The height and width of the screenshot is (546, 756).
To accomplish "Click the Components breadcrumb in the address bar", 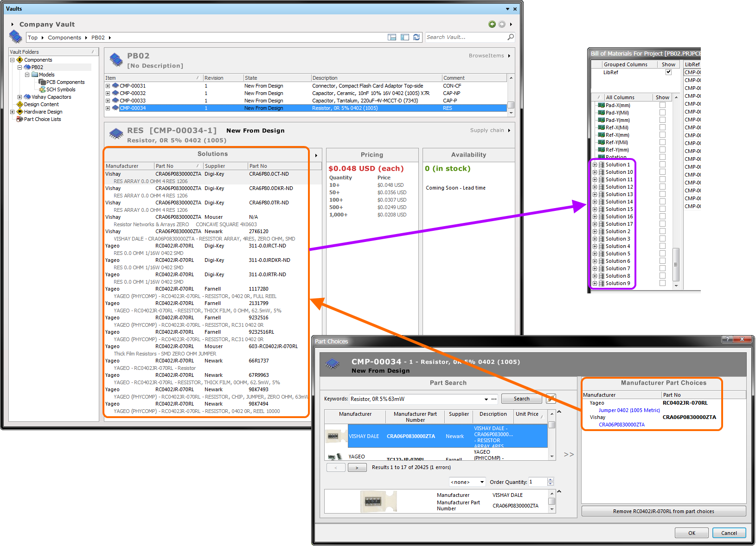I will point(64,38).
